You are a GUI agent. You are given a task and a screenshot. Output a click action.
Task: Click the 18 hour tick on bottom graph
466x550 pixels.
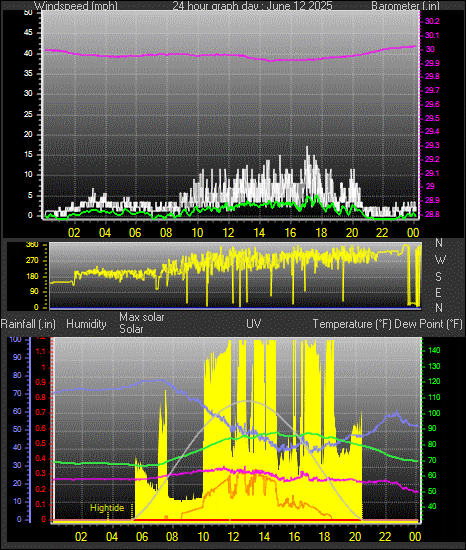[325, 537]
